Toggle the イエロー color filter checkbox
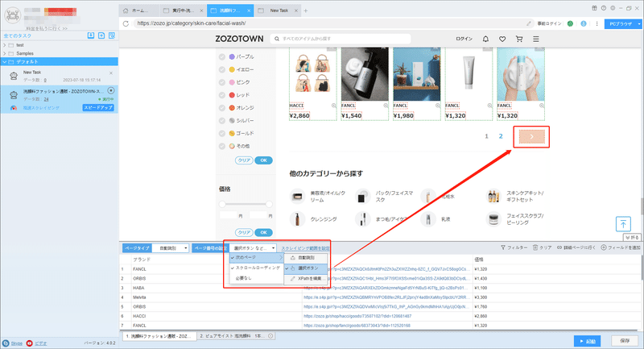The image size is (644, 349). click(x=222, y=69)
